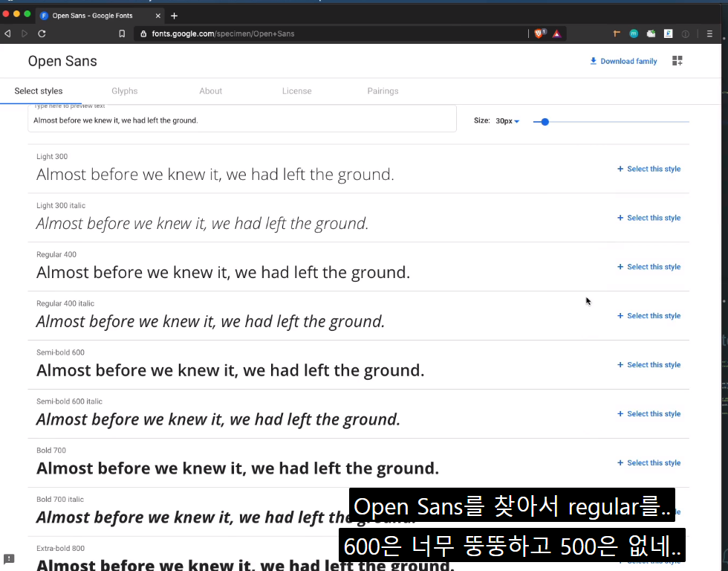The image size is (728, 571).
Task: Switch to the Glyphs tab
Action: [125, 91]
